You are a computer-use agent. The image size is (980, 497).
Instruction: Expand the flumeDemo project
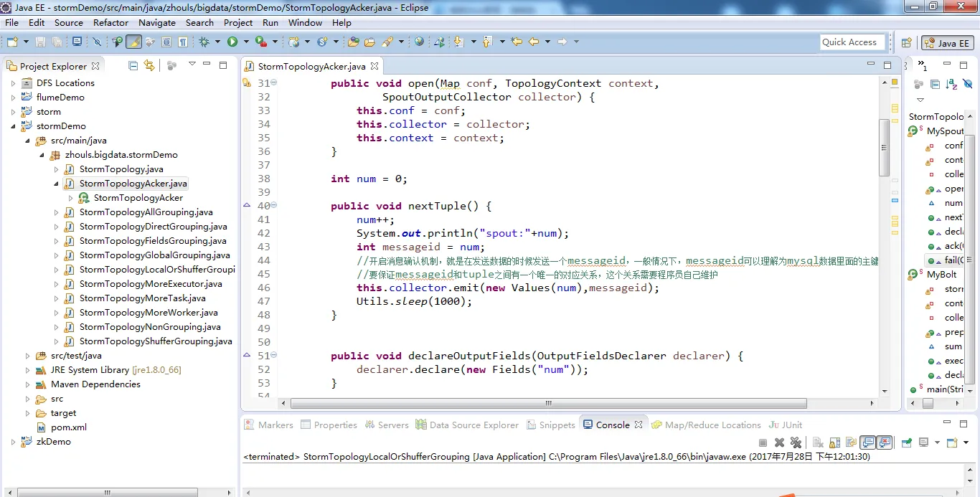13,98
